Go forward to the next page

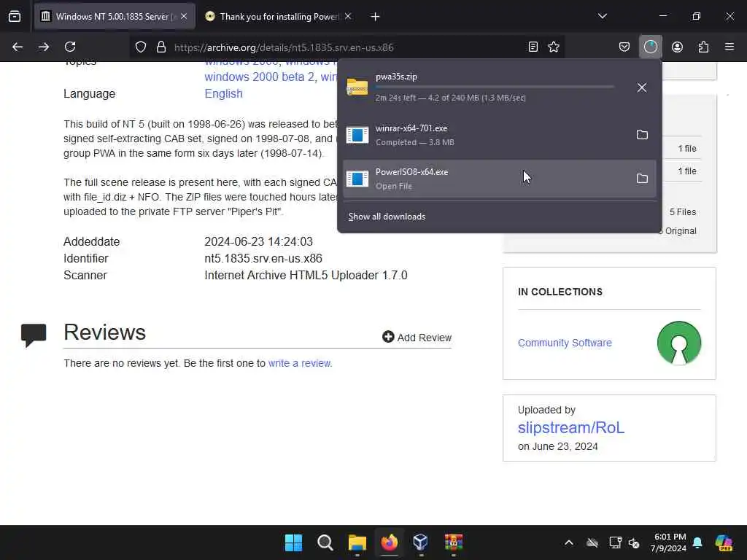click(44, 47)
